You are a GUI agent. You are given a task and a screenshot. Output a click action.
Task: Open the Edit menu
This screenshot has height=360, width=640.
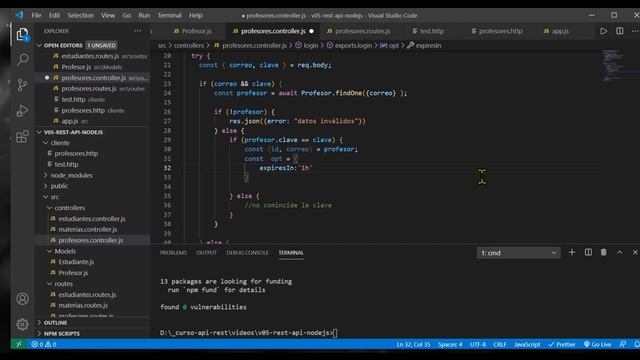(x=54, y=15)
